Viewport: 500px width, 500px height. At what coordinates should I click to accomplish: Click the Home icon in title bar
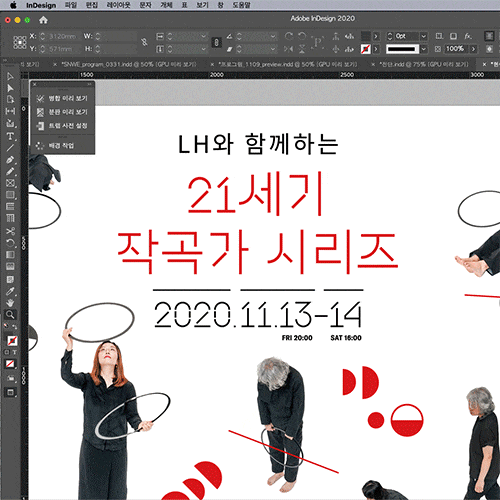(43, 20)
